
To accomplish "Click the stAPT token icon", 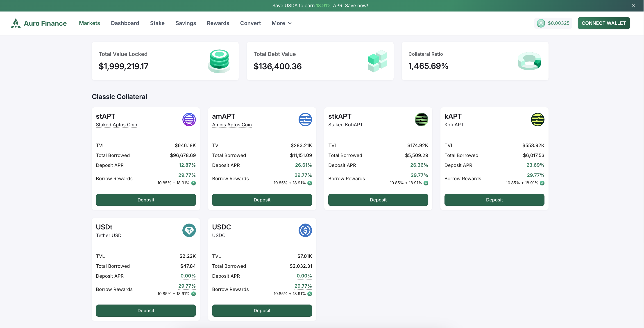I will pyautogui.click(x=189, y=119).
